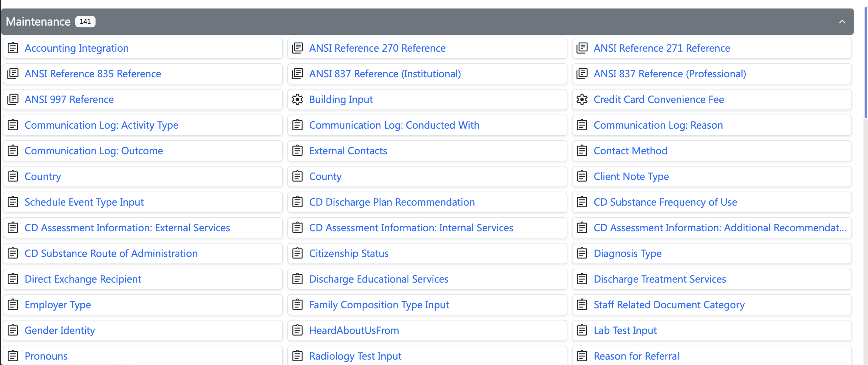Open the Employer Type link
Viewport: 868px width, 365px height.
(x=58, y=305)
